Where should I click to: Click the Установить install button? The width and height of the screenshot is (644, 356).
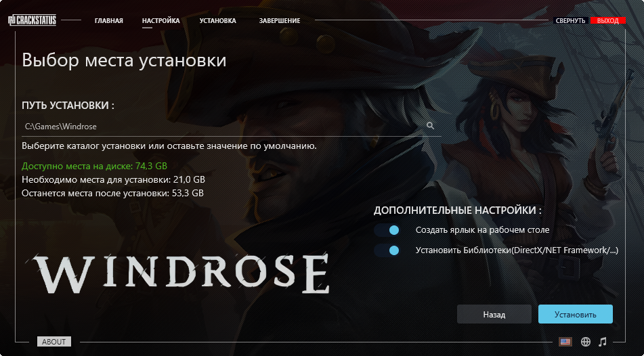pyautogui.click(x=576, y=314)
